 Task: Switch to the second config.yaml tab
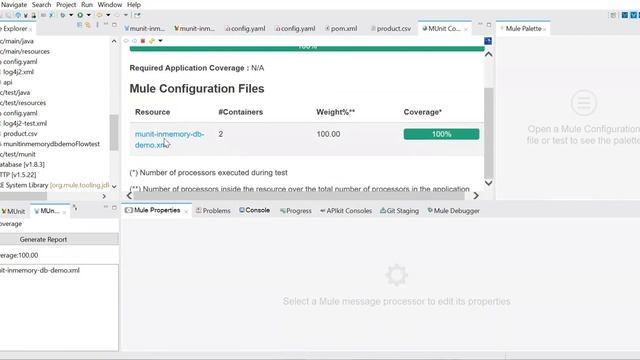pos(295,29)
